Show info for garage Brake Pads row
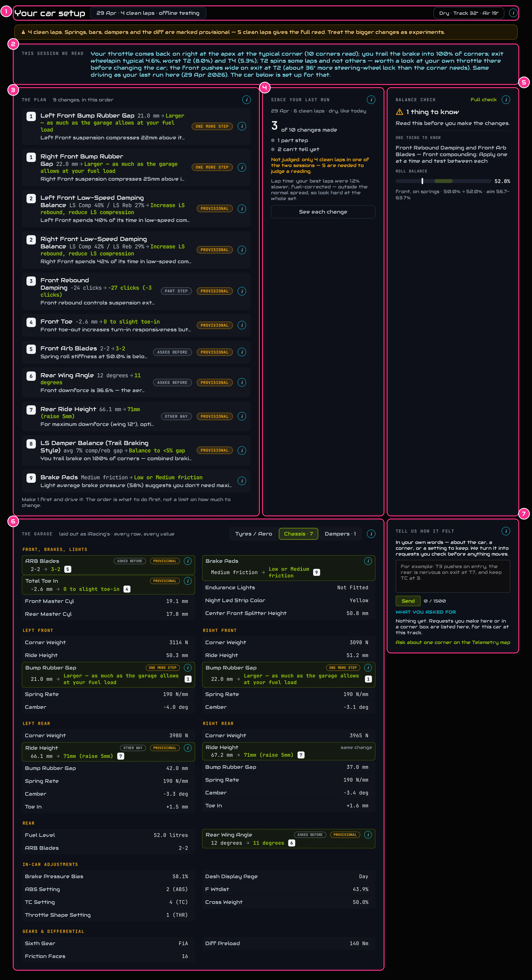The height and width of the screenshot is (980, 532). 368,561
